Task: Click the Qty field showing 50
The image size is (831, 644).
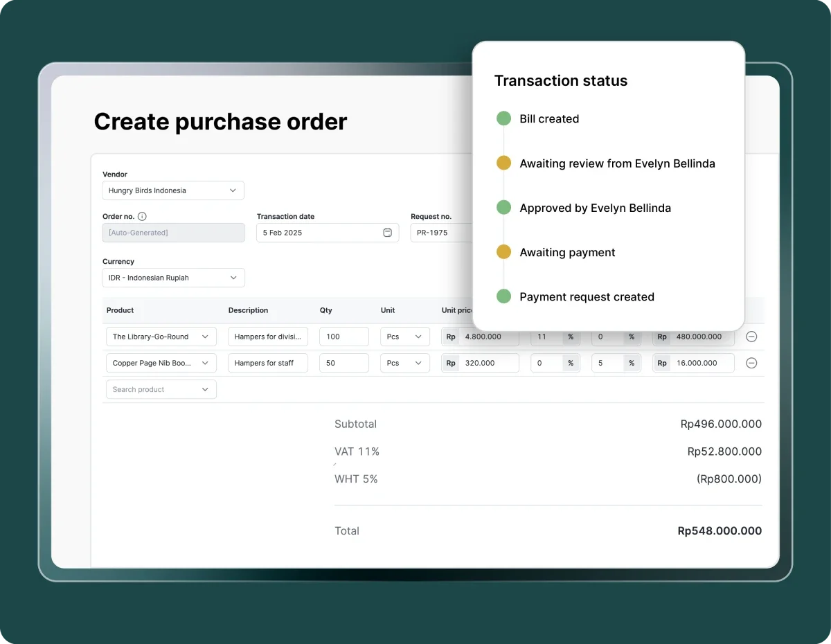Action: (x=343, y=363)
